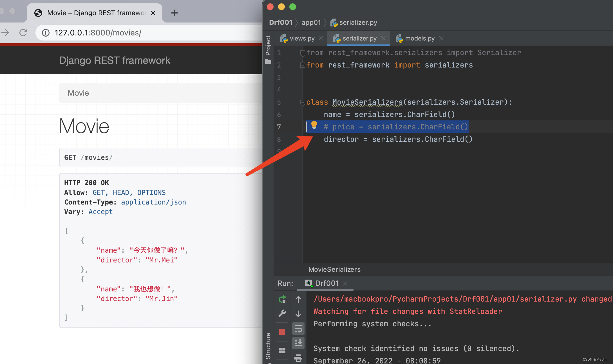Click "Mr.Mei" value in JSON response

tap(162, 260)
